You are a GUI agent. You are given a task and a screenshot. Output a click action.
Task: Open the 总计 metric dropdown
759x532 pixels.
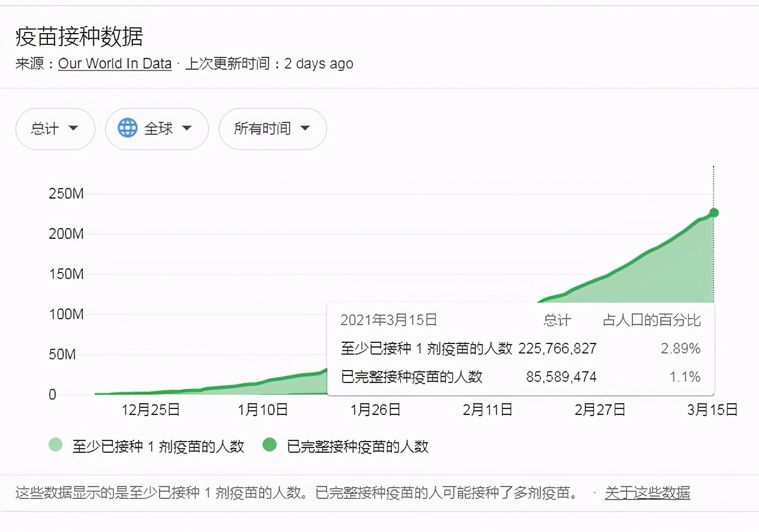pos(55,128)
